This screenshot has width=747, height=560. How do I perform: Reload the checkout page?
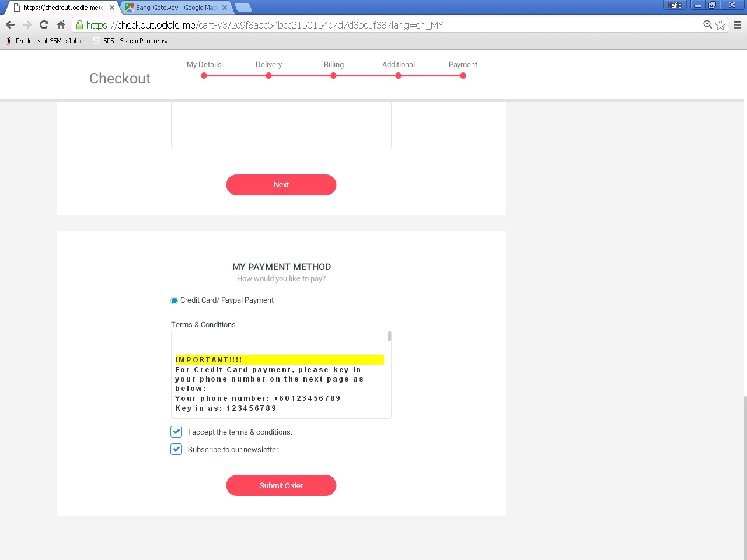pos(44,24)
